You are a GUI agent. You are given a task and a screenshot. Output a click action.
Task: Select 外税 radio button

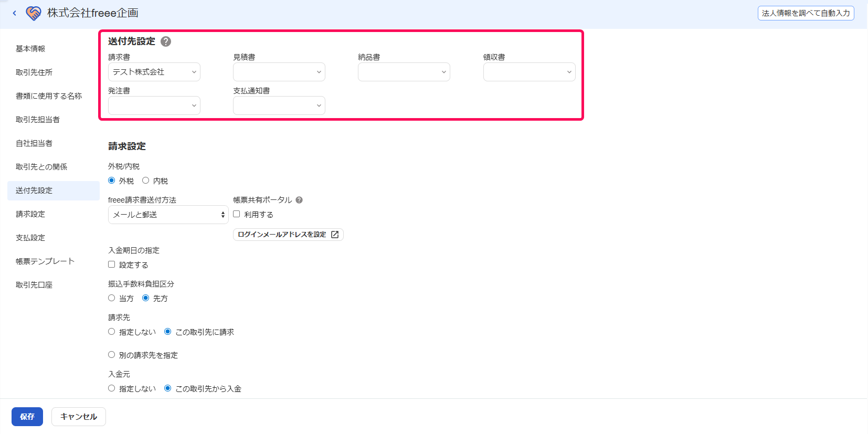coord(112,181)
